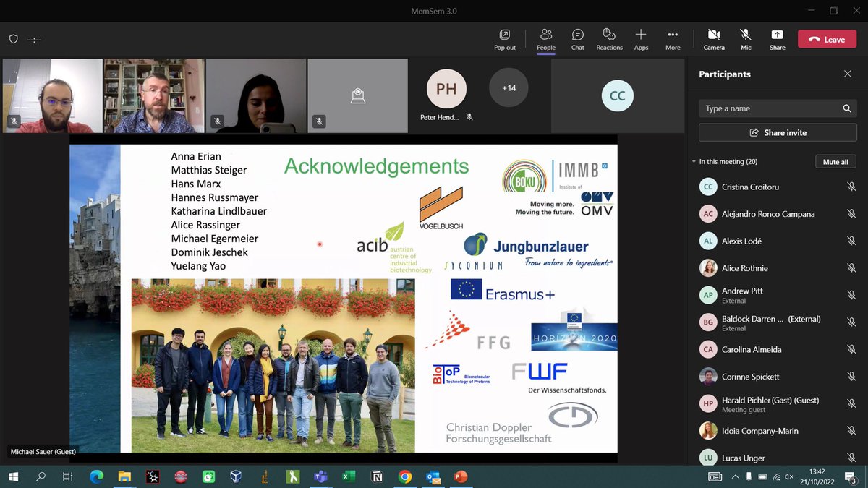Open the Chat panel
This screenshot has height=488, width=868.
(578, 40)
